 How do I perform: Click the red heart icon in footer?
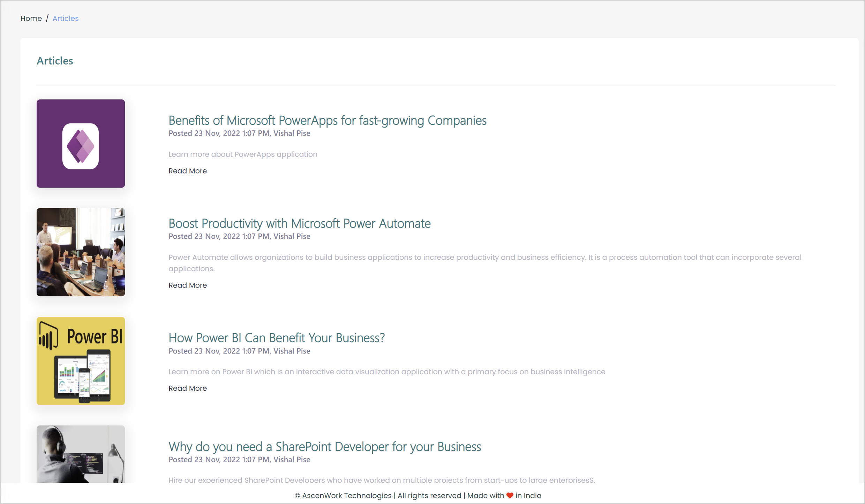point(510,496)
